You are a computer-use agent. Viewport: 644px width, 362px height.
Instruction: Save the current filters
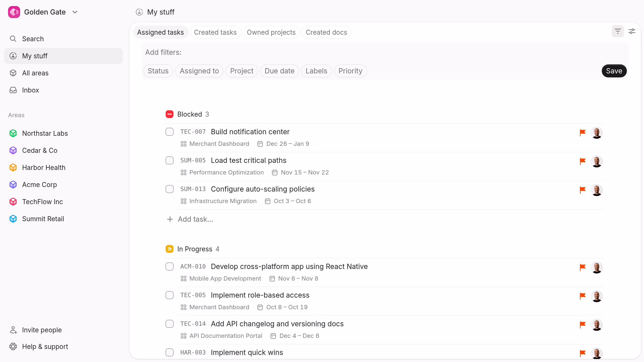[x=614, y=71]
